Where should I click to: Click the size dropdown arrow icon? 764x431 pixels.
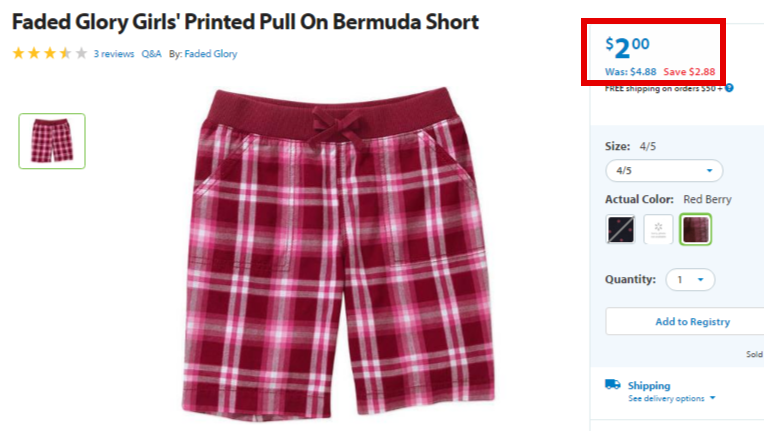pyautogui.click(x=709, y=170)
